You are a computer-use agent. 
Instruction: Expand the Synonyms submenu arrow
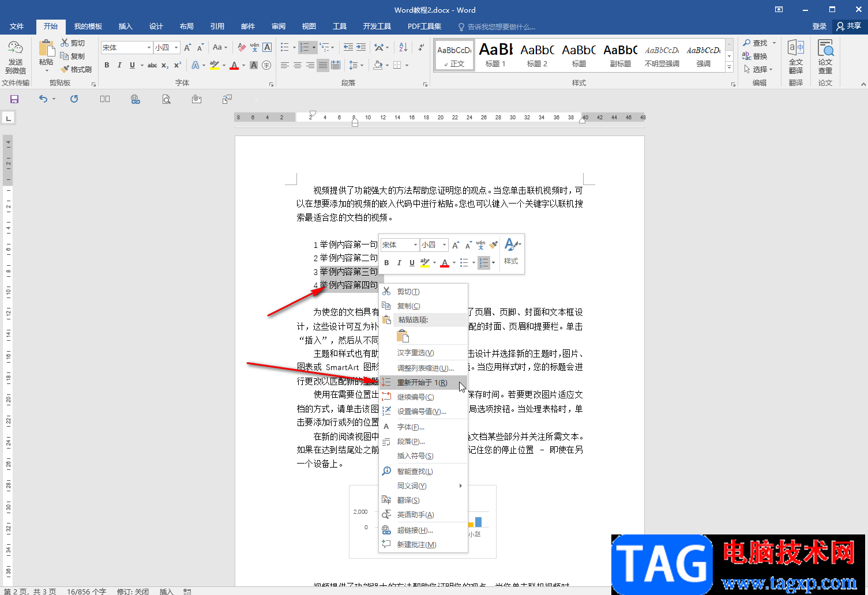460,486
